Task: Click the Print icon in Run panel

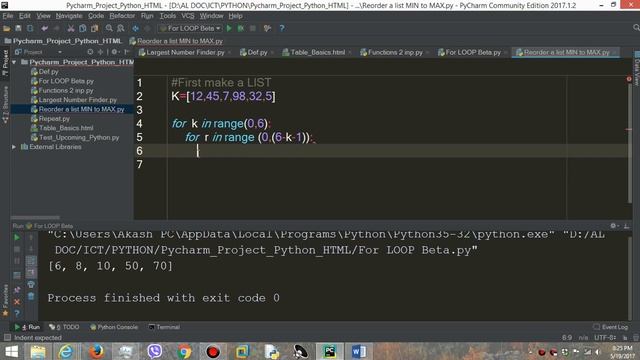Action: [31, 284]
